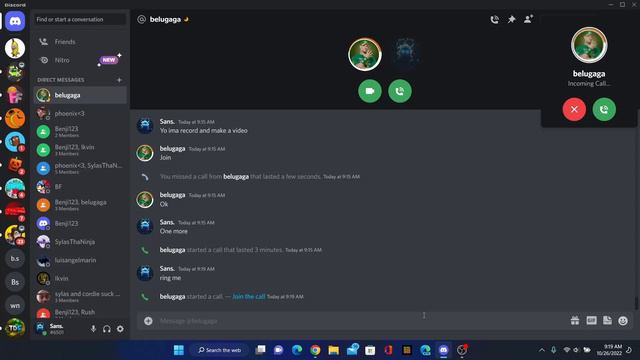This screenshot has height=360, width=640.
Task: Start voice call icon in header
Action: [494, 19]
